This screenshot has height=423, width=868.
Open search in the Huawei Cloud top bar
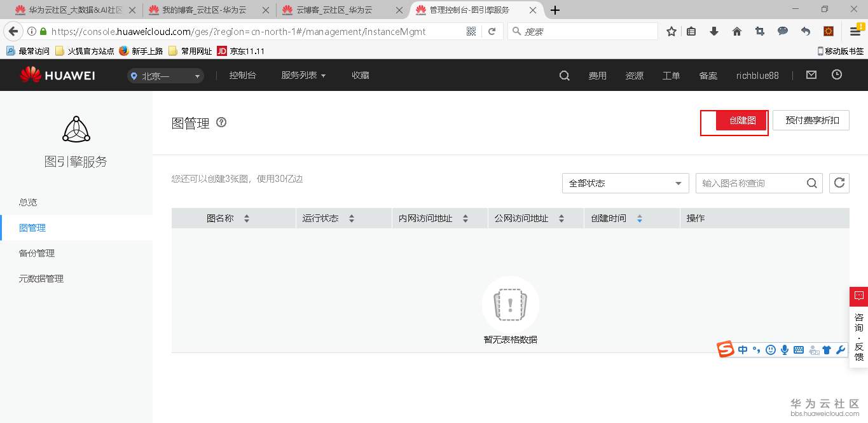(563, 75)
